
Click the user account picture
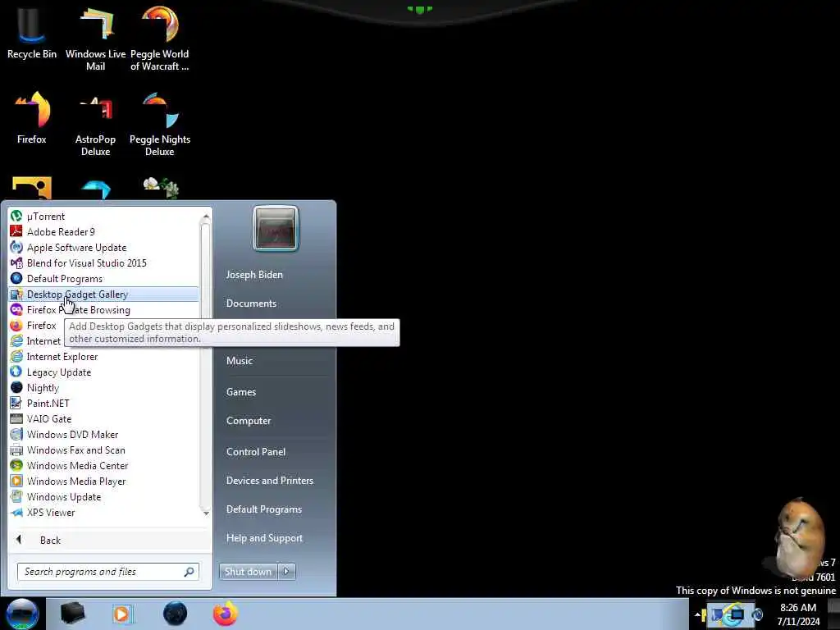[276, 228]
